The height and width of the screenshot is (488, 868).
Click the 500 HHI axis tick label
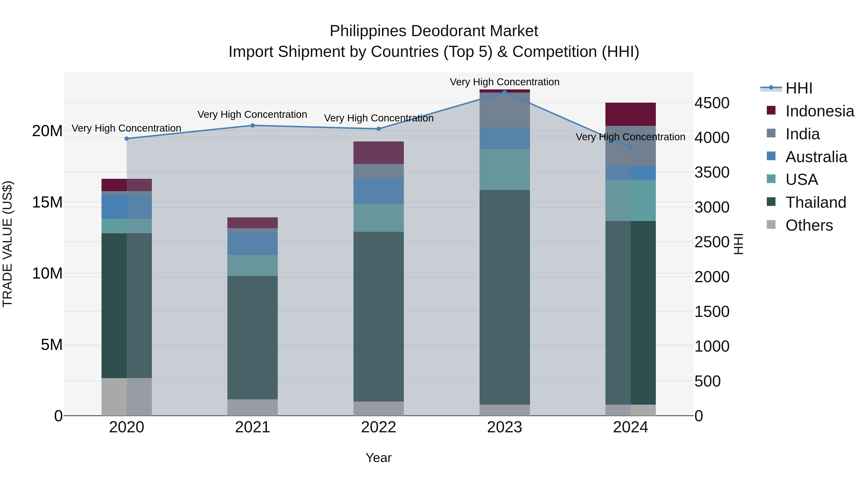pos(708,381)
